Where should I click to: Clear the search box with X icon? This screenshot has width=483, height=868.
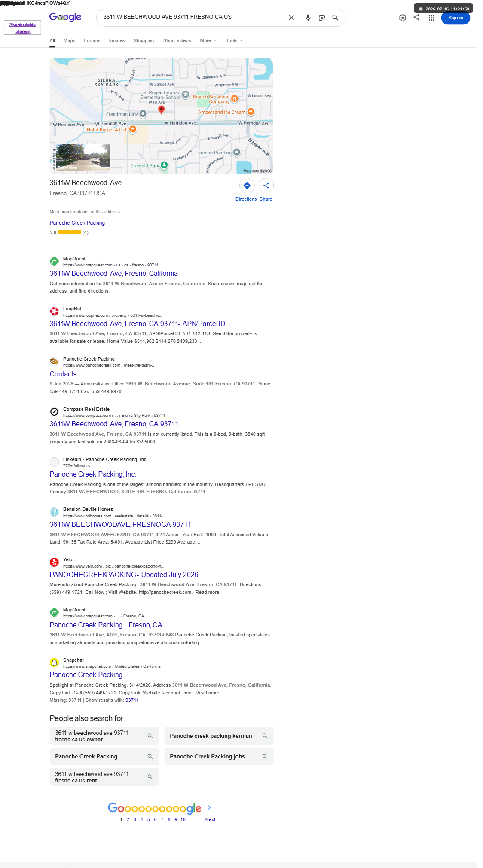pos(291,18)
